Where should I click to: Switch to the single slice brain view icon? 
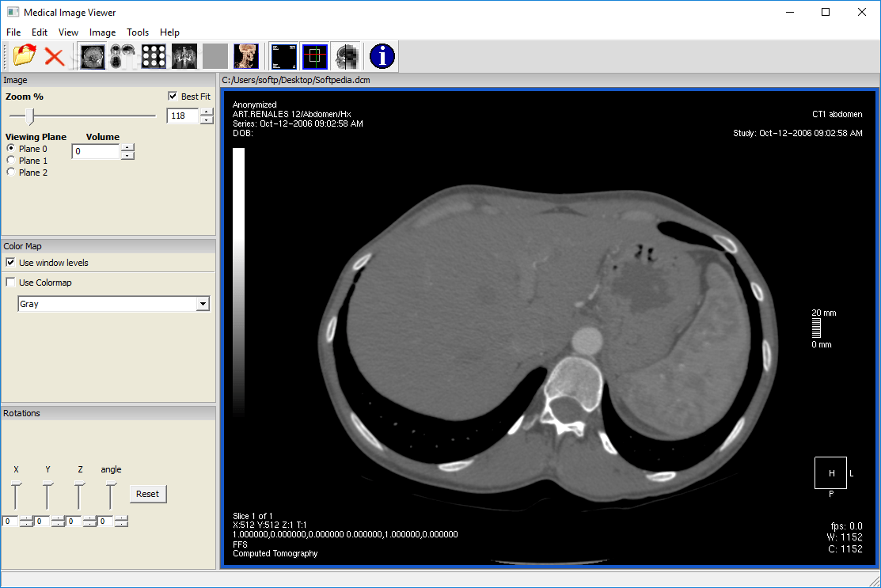pos(92,55)
